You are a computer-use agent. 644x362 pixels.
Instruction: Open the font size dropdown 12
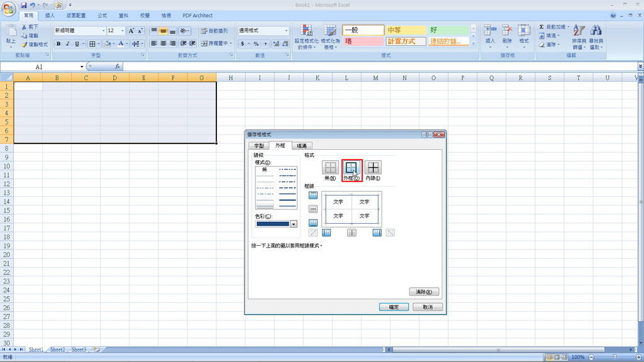point(123,31)
